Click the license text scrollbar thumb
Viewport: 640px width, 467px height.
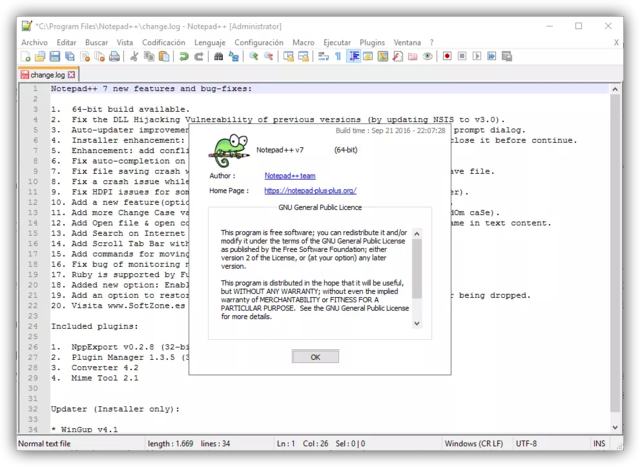coord(417,268)
